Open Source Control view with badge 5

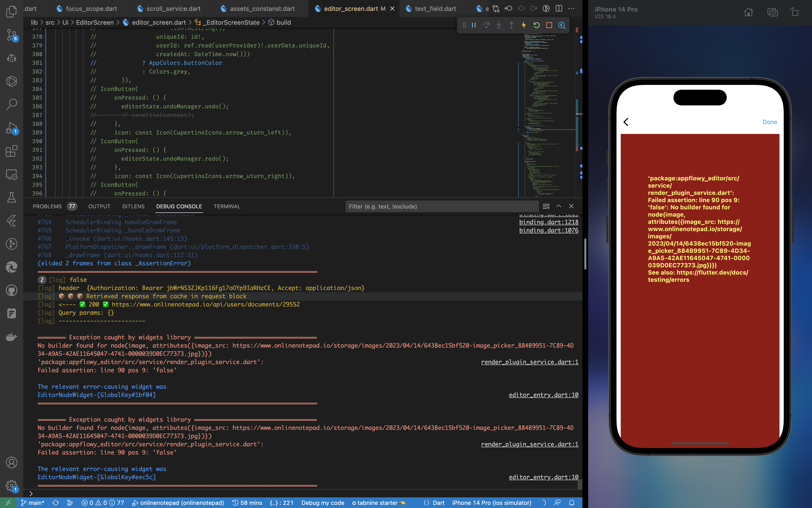pos(11,35)
